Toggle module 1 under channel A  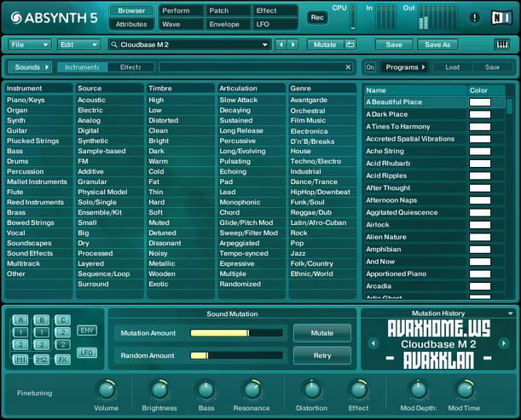pos(20,332)
